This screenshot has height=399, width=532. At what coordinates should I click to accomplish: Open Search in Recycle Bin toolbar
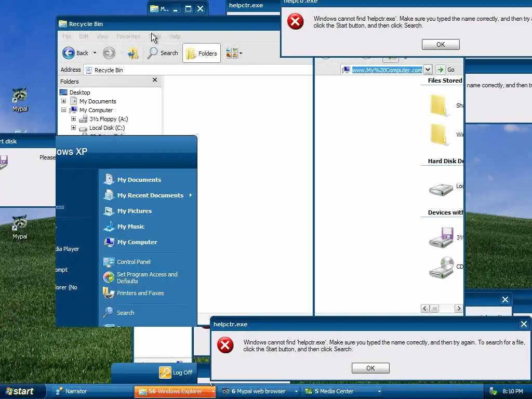coord(163,53)
